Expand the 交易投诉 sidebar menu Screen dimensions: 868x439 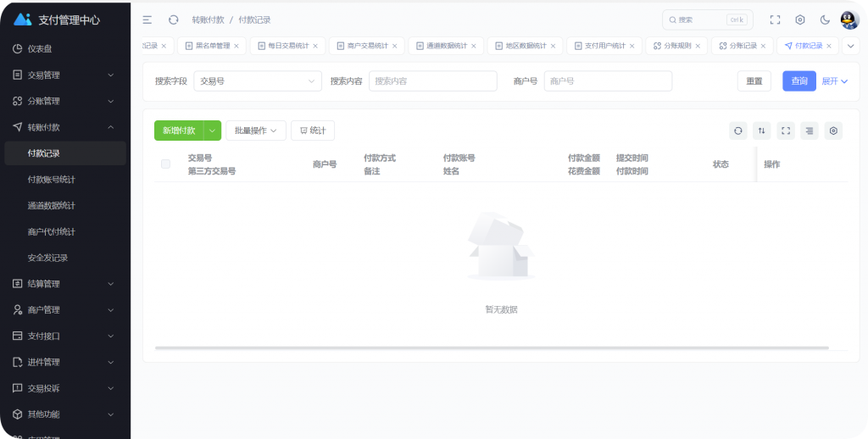click(65, 388)
